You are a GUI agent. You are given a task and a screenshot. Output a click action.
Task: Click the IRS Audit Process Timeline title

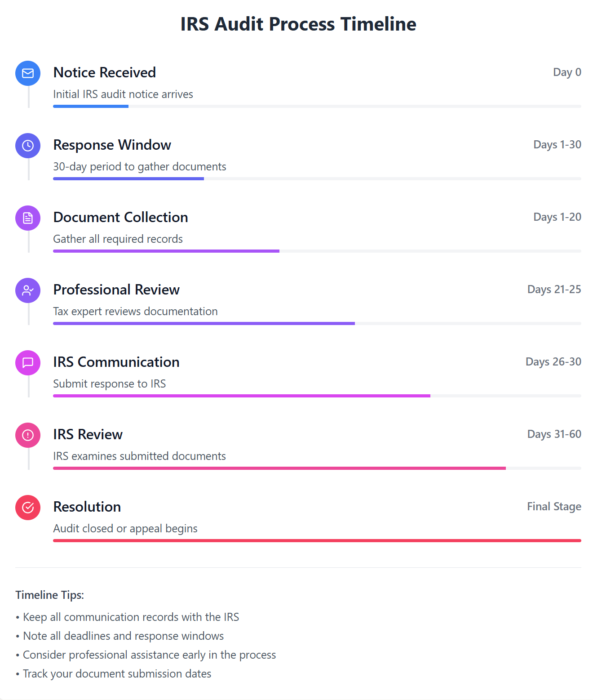(298, 24)
